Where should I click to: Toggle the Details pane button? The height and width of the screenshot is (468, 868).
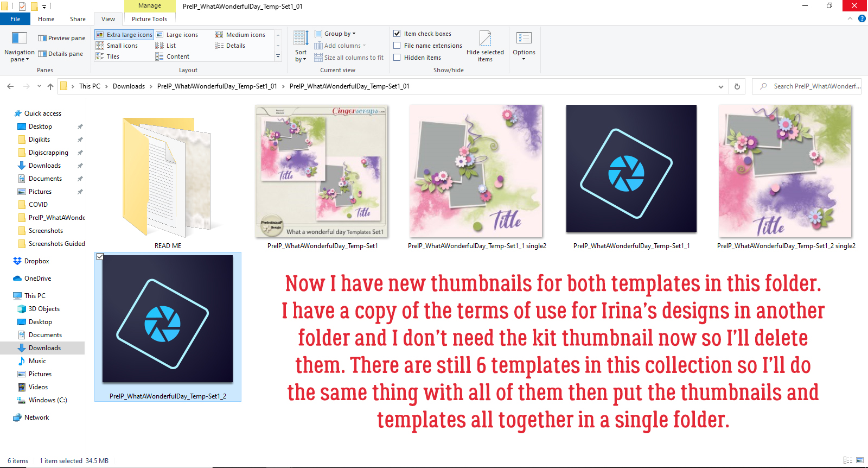click(x=60, y=54)
